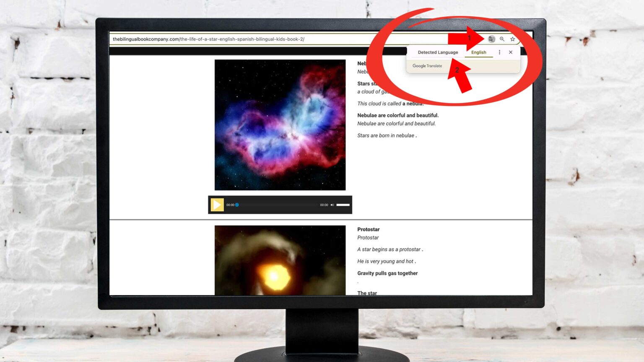Click the bold Protostar heading

(368, 230)
